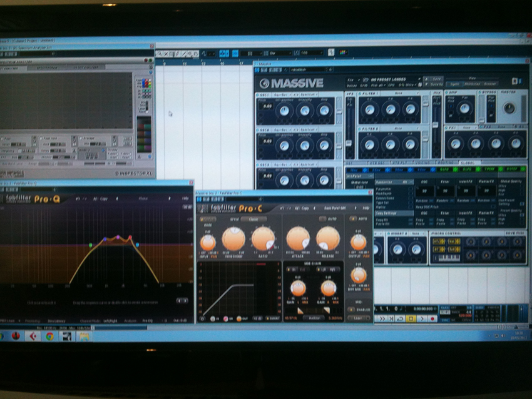This screenshot has height=399, width=532.
Task: Open the Pro-C STYLE Classic dropdown
Action: [x=253, y=220]
